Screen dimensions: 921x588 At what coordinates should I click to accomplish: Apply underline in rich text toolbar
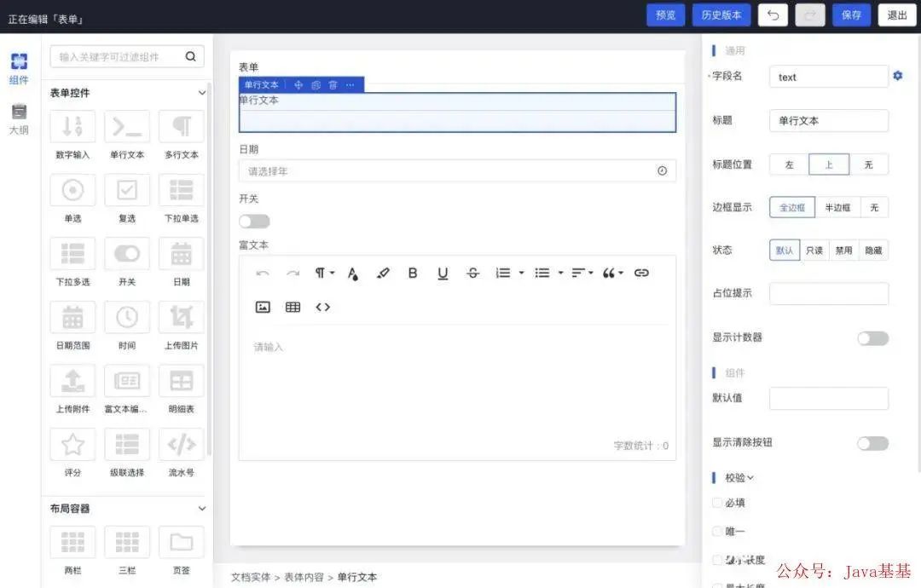pos(443,273)
